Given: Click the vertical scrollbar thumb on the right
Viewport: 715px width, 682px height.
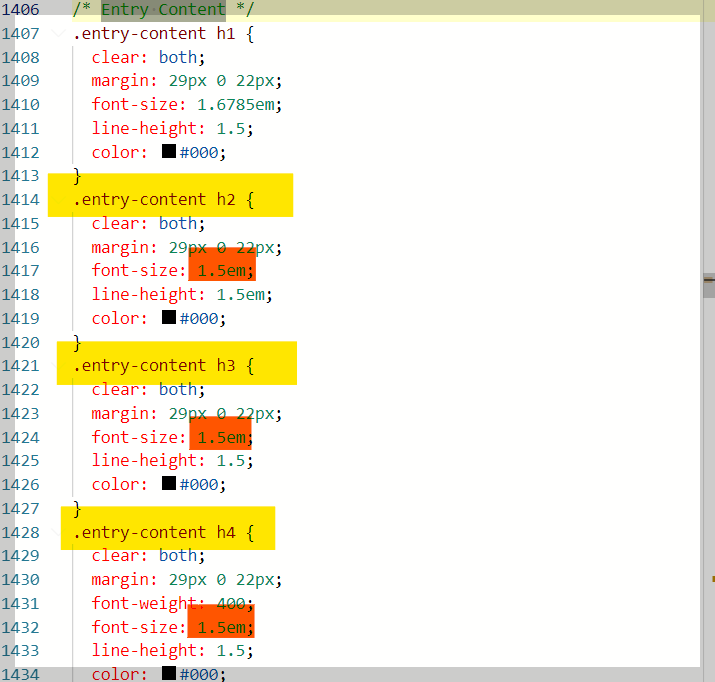Looking at the screenshot, I should [x=709, y=286].
